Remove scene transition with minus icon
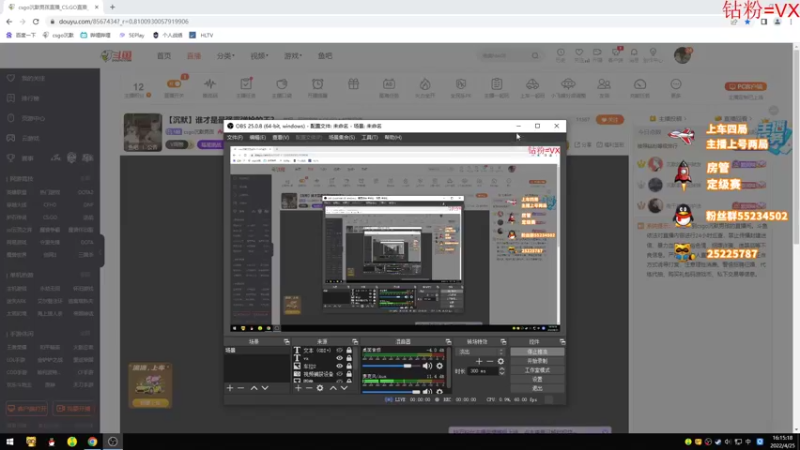800x450 pixels. point(490,361)
